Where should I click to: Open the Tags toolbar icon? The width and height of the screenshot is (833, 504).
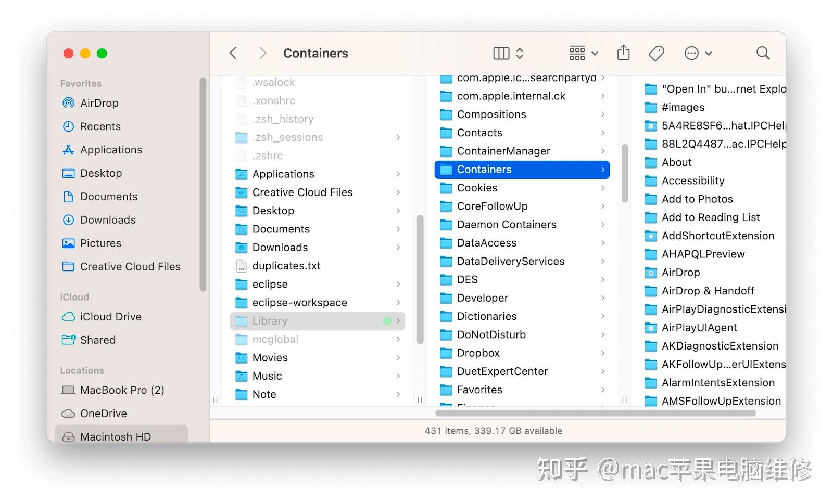pos(655,53)
